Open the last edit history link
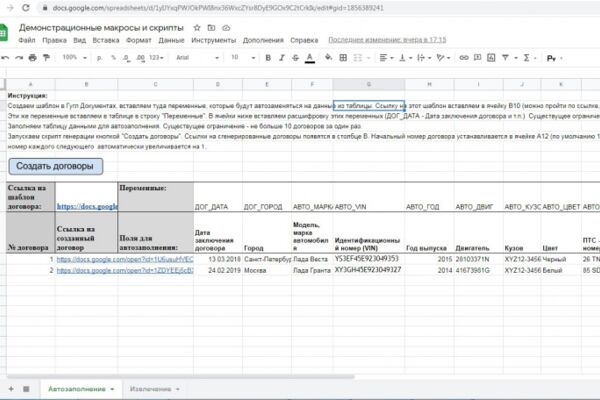The width and height of the screenshot is (600, 400). (387, 40)
